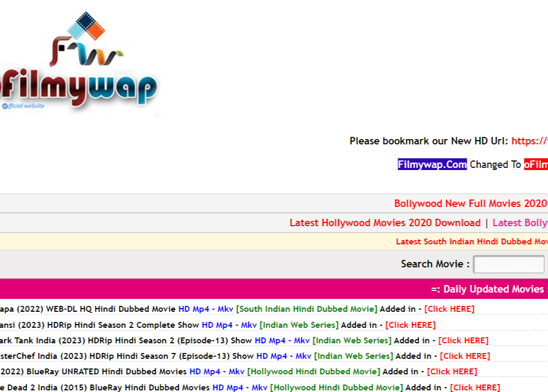Viewport: 548px width, 392px height.
Task: Click HERE on the Tank India row
Action: (x=463, y=340)
